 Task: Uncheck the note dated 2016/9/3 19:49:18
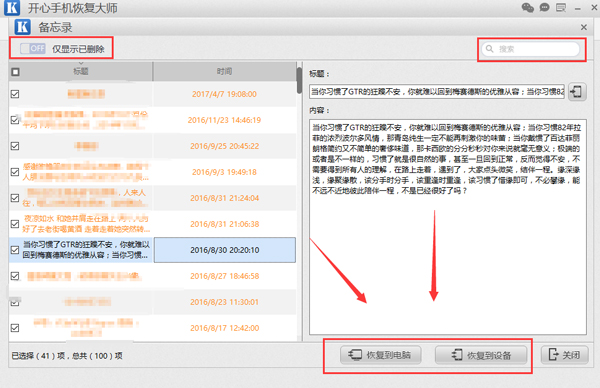pyautogui.click(x=15, y=172)
